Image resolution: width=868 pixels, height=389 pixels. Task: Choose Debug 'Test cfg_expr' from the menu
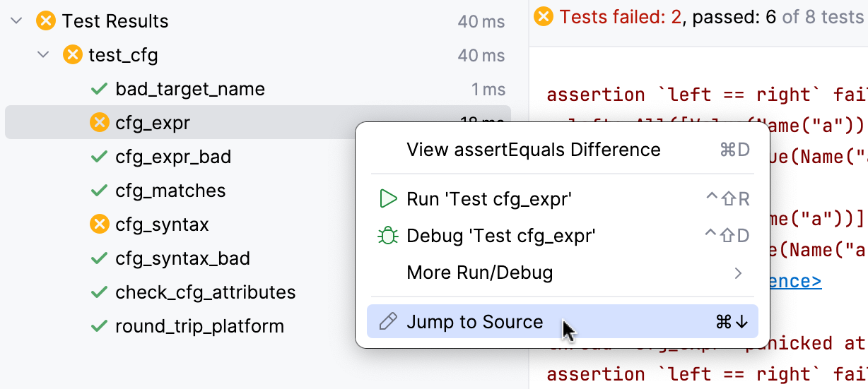(x=500, y=236)
